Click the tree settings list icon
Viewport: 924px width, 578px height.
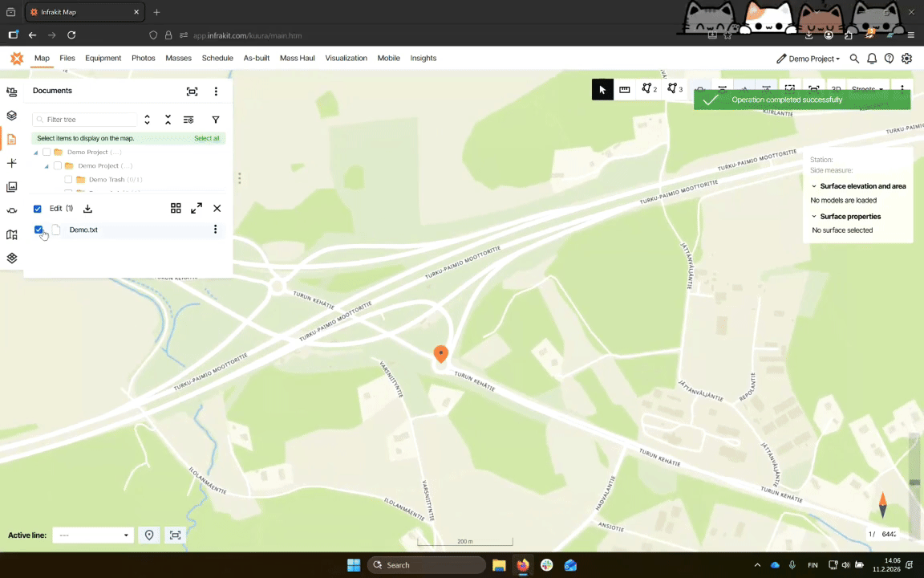click(x=188, y=120)
